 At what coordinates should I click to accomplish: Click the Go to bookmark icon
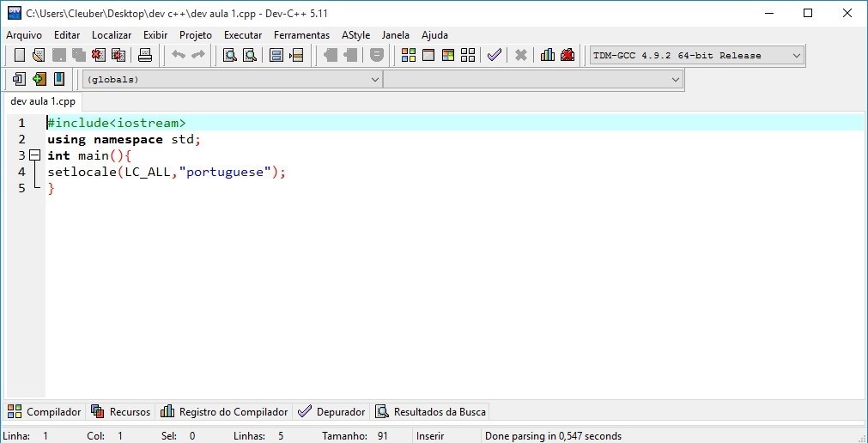click(58, 79)
